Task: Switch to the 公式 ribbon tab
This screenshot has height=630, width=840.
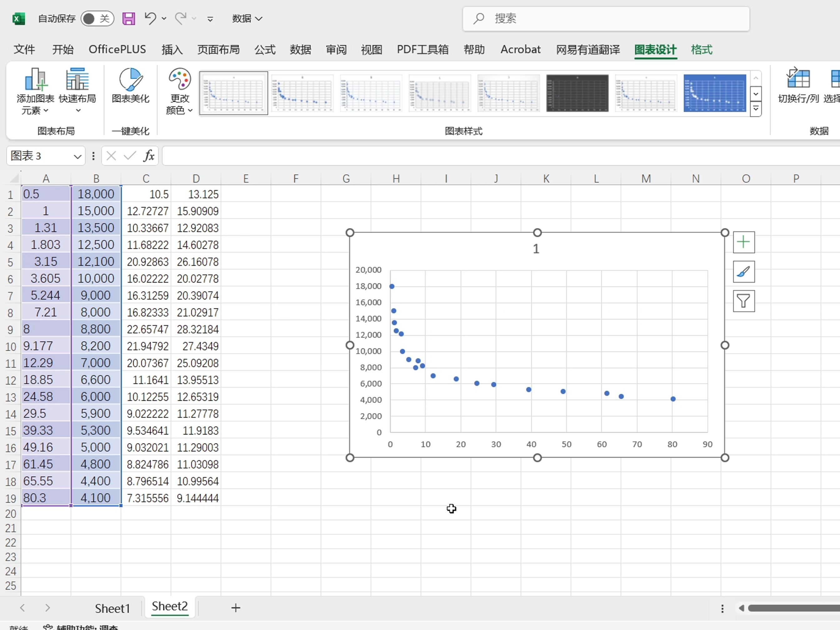Action: pyautogui.click(x=265, y=49)
